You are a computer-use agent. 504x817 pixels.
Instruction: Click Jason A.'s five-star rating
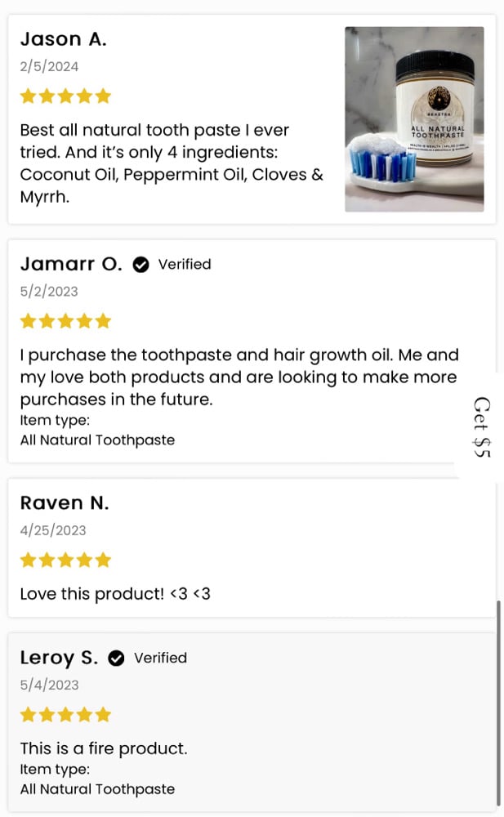pos(65,96)
